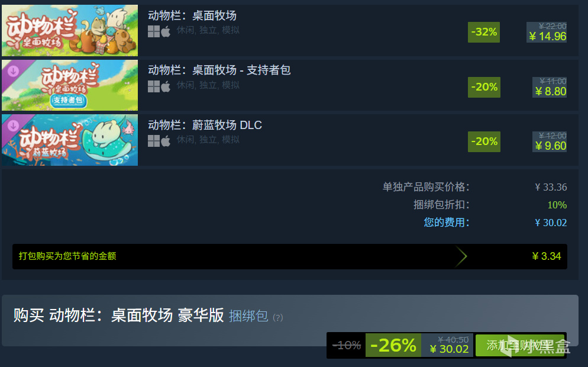Screen dimensions: 588x367
Task: Open the 动物栏：桌面牧场 game thumbnail
Action: click(x=70, y=30)
